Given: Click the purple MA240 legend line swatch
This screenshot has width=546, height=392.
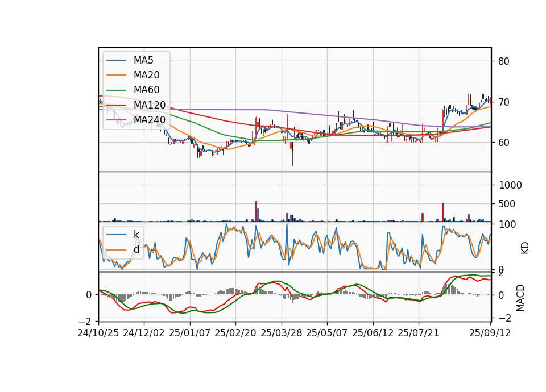Looking at the screenshot, I should point(116,120).
